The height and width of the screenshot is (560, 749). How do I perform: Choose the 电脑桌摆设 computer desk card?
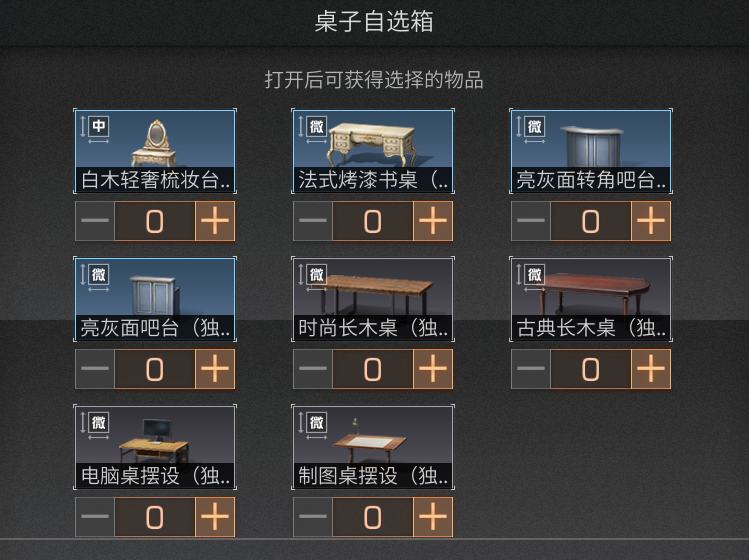[155, 447]
